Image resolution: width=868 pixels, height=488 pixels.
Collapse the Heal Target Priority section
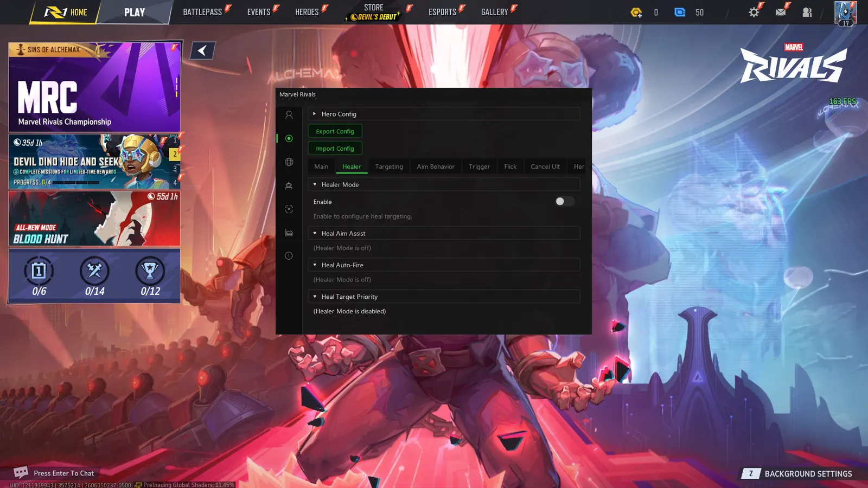(444, 297)
